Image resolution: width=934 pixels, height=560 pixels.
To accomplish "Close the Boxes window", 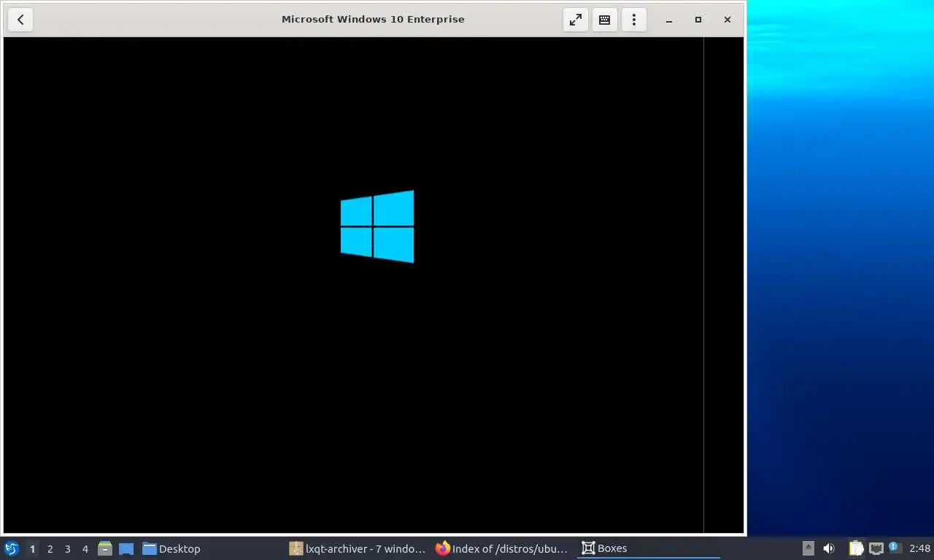I will 727,20.
